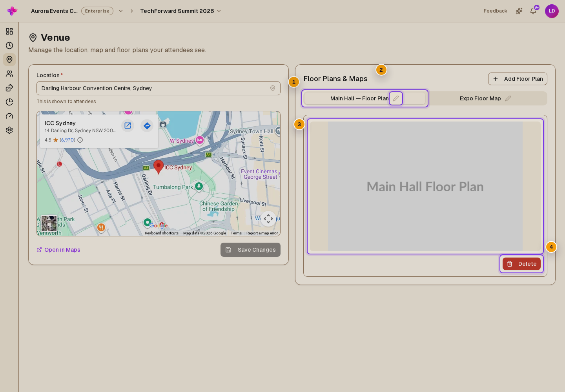Click location pin icon in Location field
Image resolution: width=565 pixels, height=392 pixels.
[x=273, y=88]
